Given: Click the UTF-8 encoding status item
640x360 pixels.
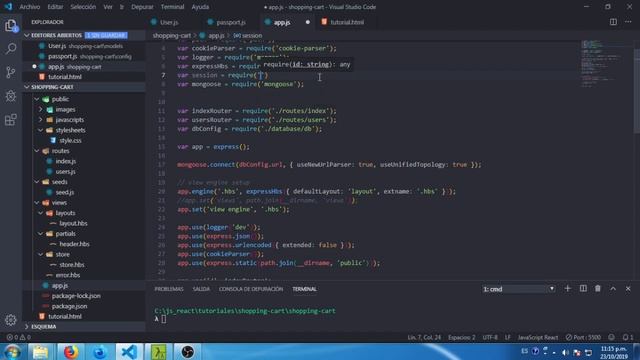Looking at the screenshot, I should click(490, 338).
